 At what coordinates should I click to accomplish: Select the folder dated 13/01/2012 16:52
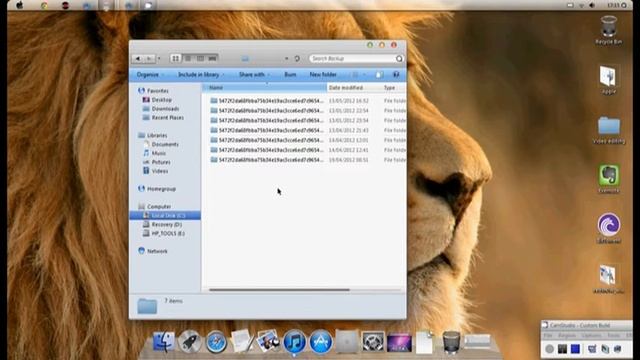tap(308, 100)
